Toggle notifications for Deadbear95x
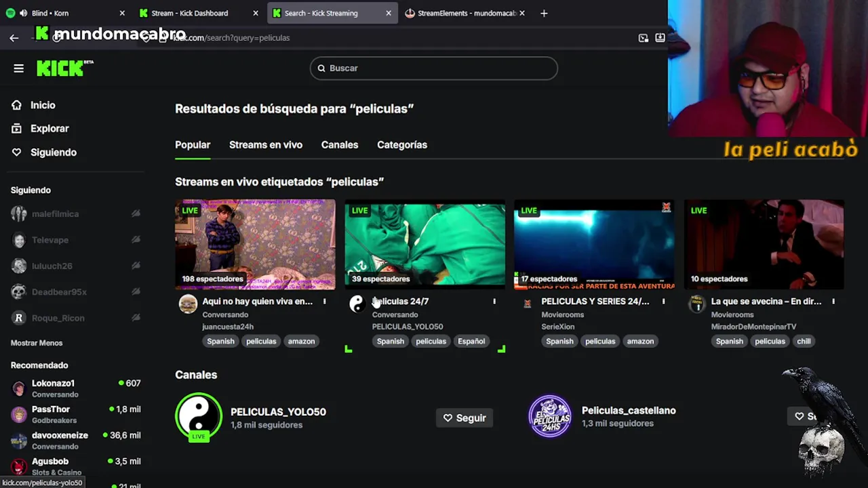Image resolution: width=868 pixels, height=488 pixels. point(136,292)
